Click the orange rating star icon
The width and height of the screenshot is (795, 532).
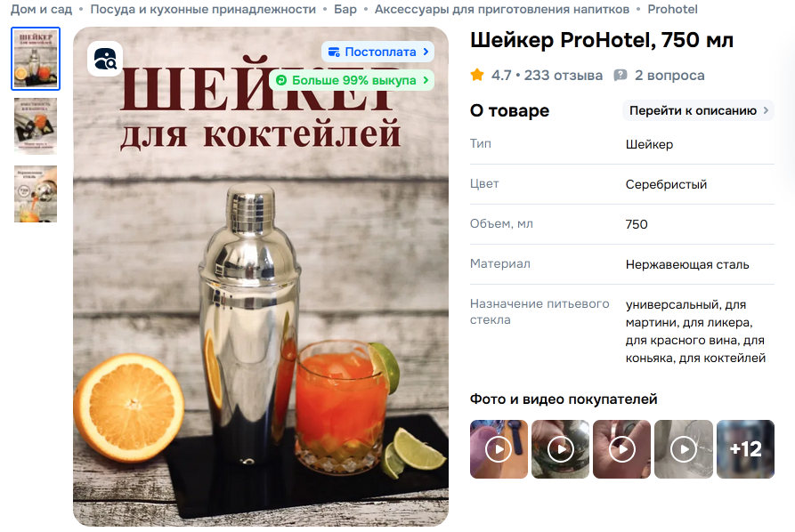tap(477, 75)
